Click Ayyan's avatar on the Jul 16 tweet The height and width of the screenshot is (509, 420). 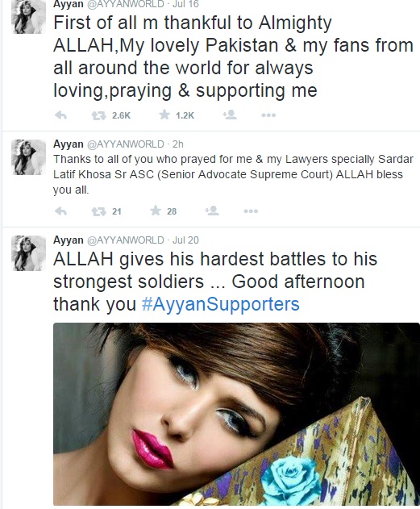[x=29, y=17]
